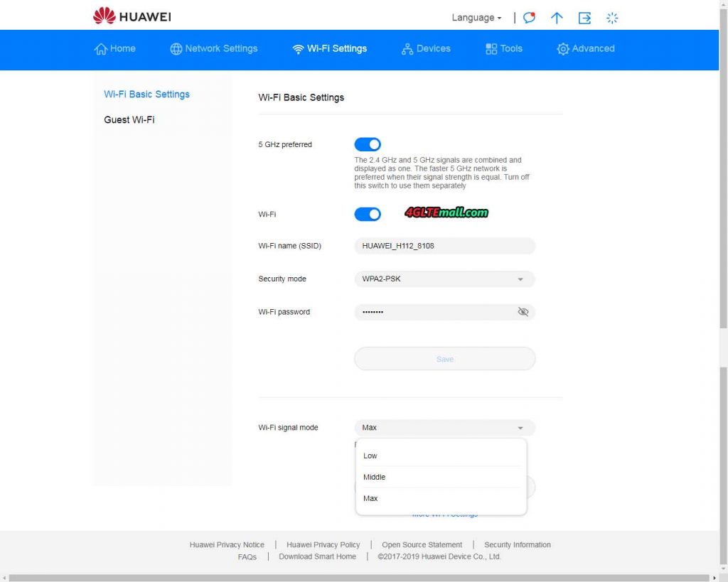This screenshot has width=728, height=582.
Task: Turn off the 5 GHz preferred switch
Action: pos(367,144)
